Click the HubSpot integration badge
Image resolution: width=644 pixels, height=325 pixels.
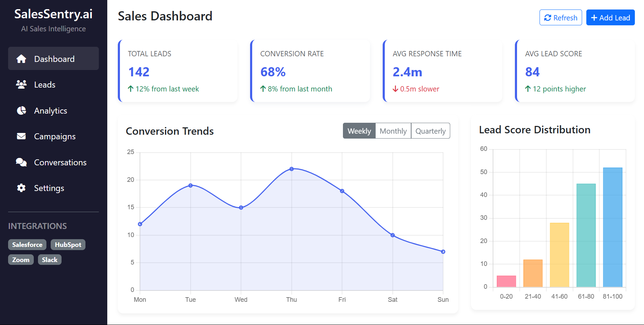(x=68, y=244)
